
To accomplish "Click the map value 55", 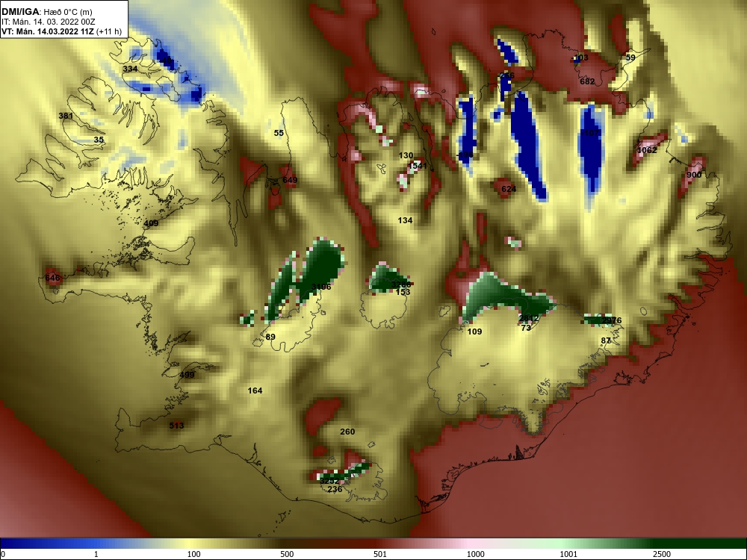I will tap(279, 133).
